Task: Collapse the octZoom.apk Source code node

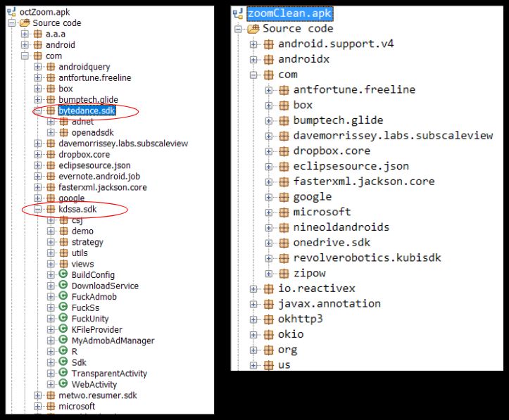Action: [12, 23]
